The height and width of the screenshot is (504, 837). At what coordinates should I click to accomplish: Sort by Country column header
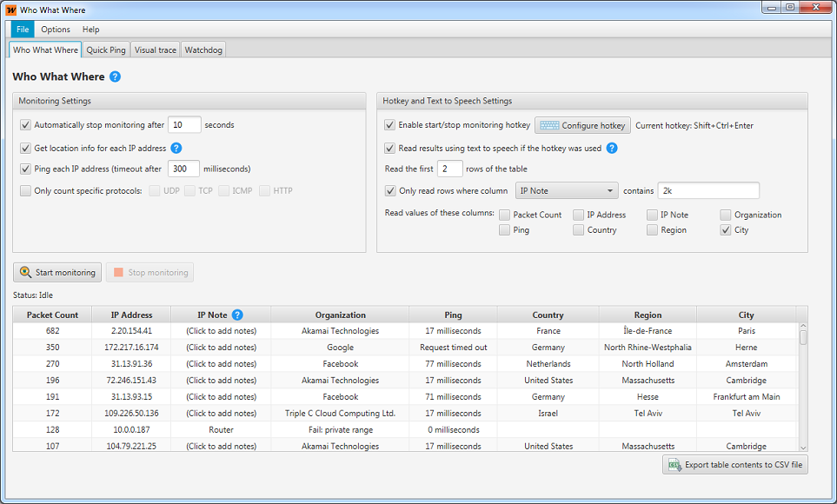point(548,315)
